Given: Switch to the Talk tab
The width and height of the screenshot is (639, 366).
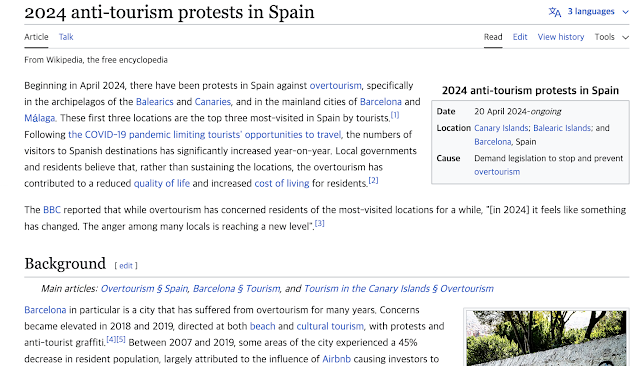Looking at the screenshot, I should click(x=66, y=37).
